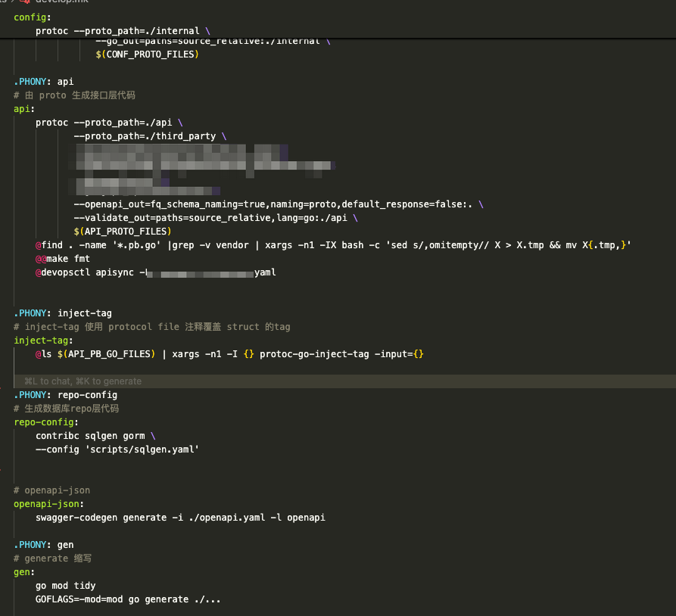Click the 'contribc sqlgen gorm' line
Image resolution: width=676 pixels, height=616 pixels.
point(95,436)
